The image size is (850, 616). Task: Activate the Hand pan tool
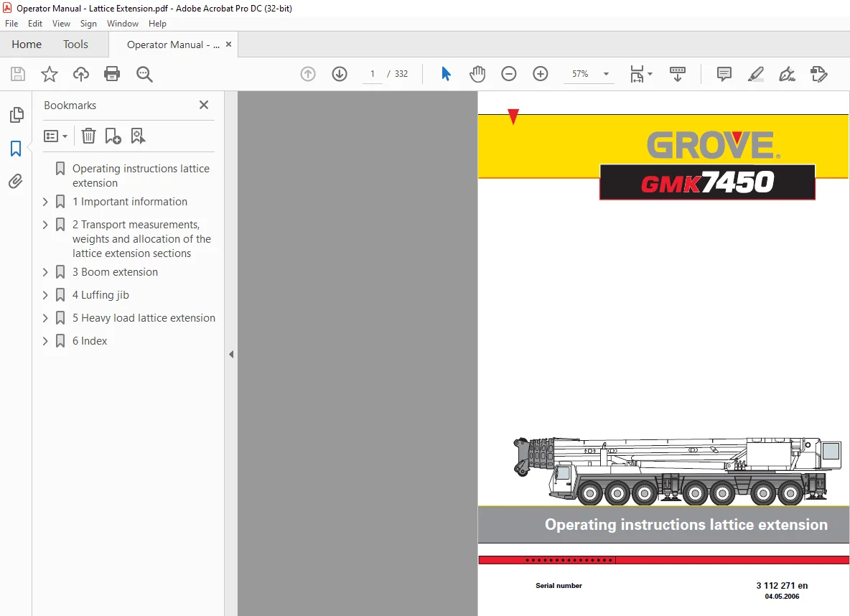(477, 74)
